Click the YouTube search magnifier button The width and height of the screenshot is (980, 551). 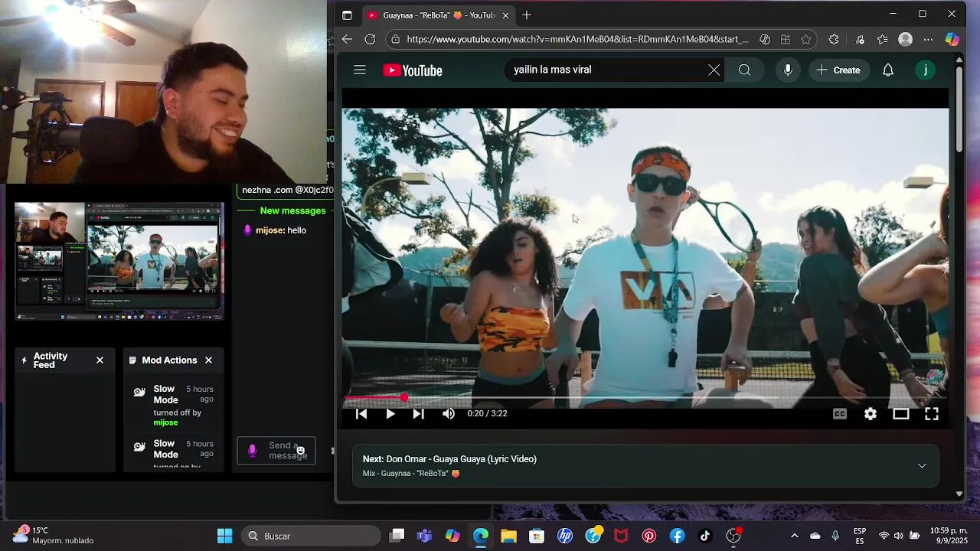[x=744, y=70]
